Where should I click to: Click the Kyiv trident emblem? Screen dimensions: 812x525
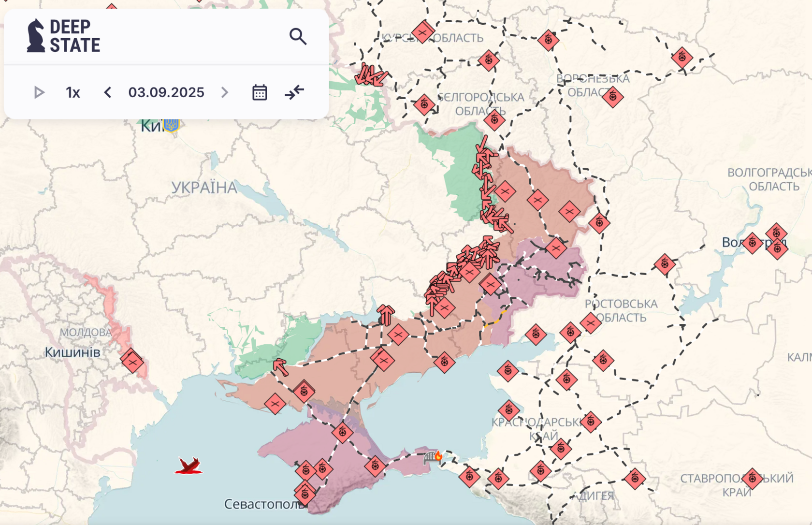coord(171,124)
